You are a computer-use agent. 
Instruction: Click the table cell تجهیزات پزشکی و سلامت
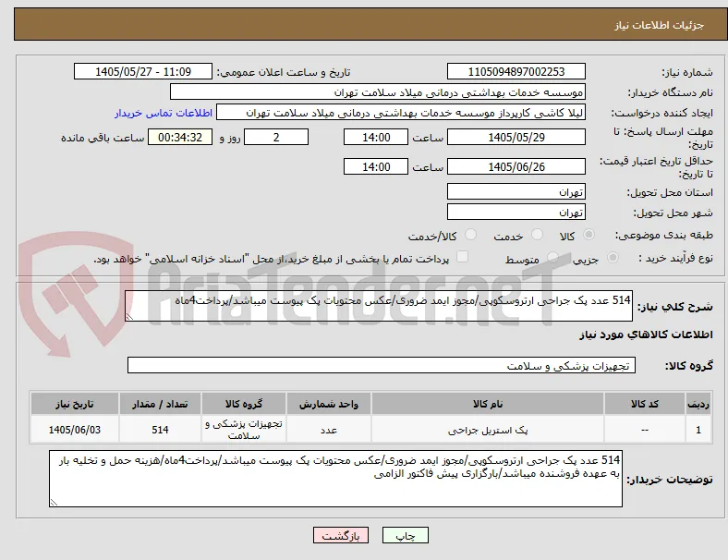pos(244,430)
